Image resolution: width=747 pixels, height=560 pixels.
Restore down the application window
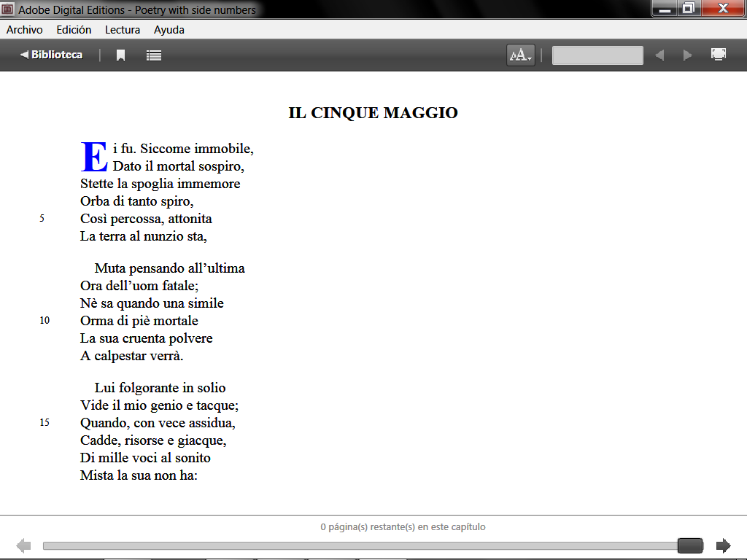(689, 9)
